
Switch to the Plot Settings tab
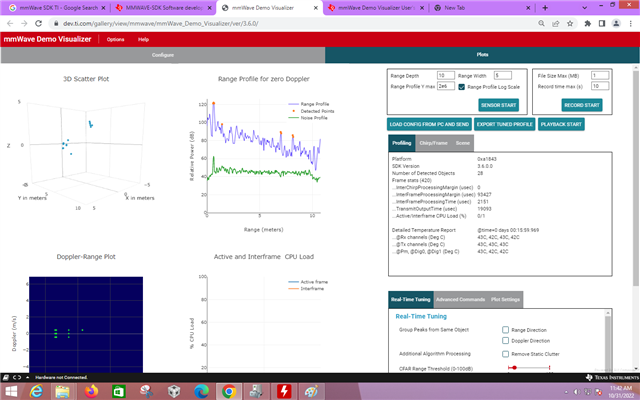[x=505, y=299]
